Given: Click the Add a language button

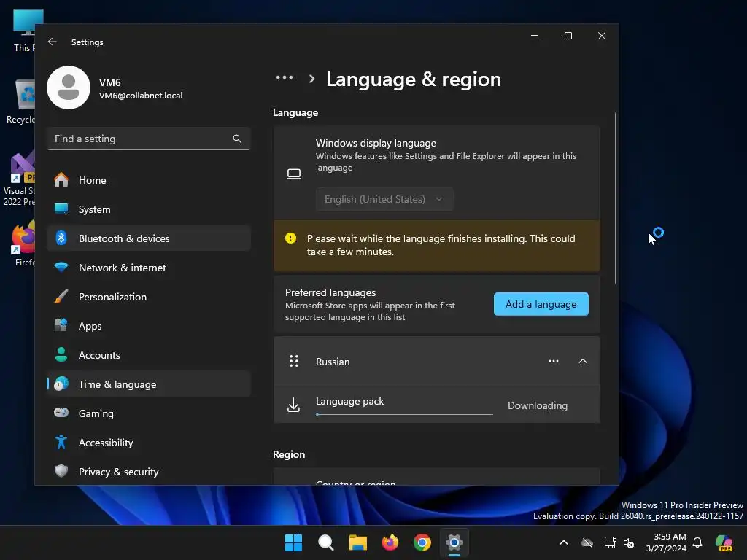Looking at the screenshot, I should (541, 304).
